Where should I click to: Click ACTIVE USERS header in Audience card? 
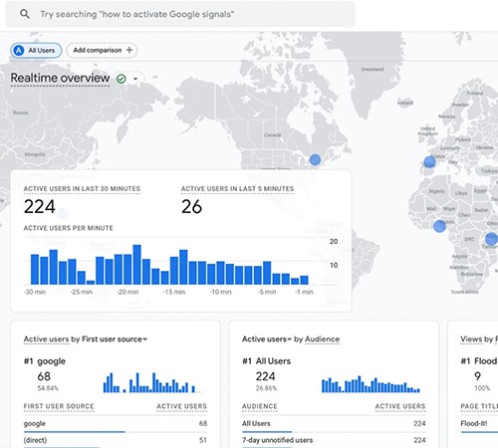[400, 406]
